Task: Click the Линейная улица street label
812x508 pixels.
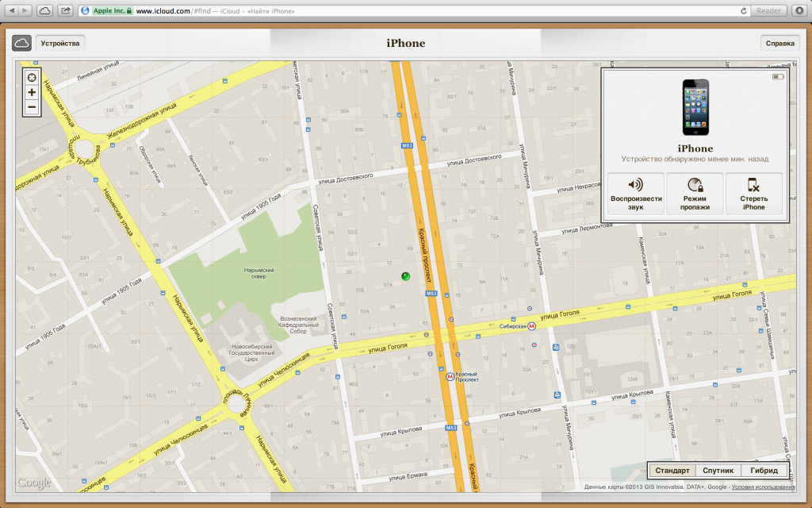Action: coord(98,71)
